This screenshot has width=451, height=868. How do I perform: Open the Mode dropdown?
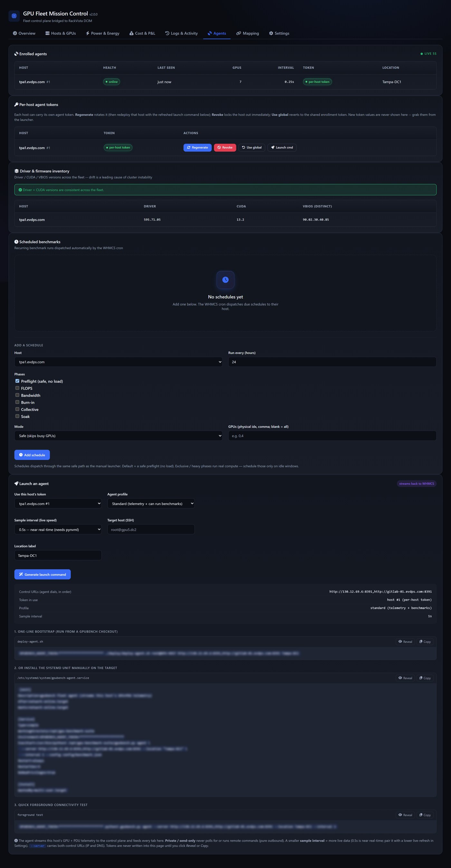[x=118, y=436]
